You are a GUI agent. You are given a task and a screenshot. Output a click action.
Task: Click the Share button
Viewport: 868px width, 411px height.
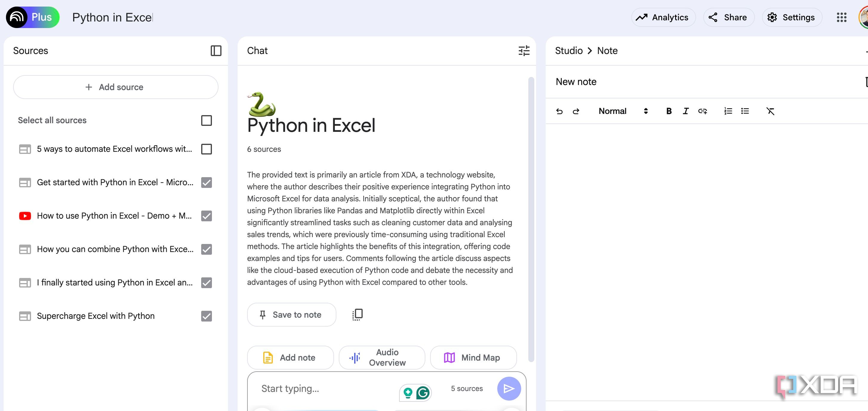click(x=729, y=18)
